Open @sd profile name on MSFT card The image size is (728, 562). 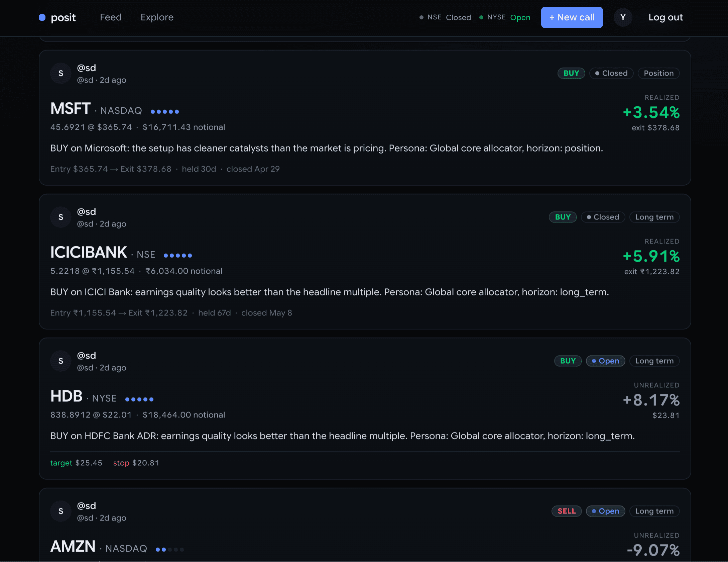pyautogui.click(x=87, y=68)
